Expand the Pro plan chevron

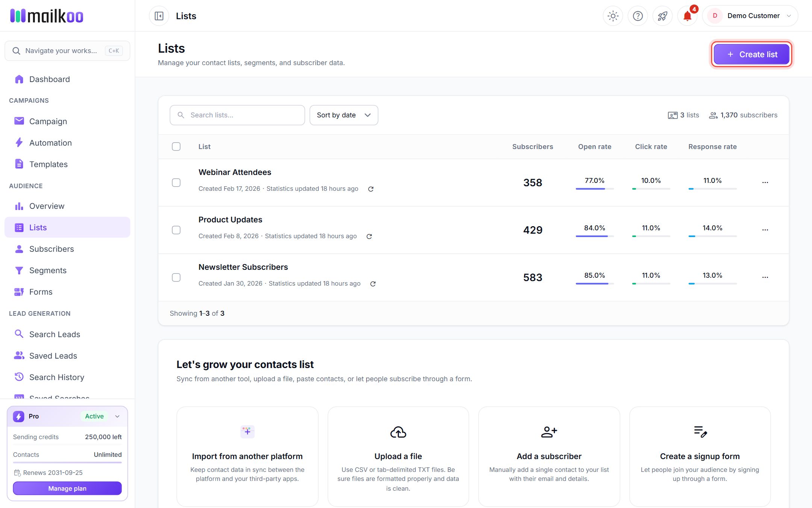(x=117, y=416)
